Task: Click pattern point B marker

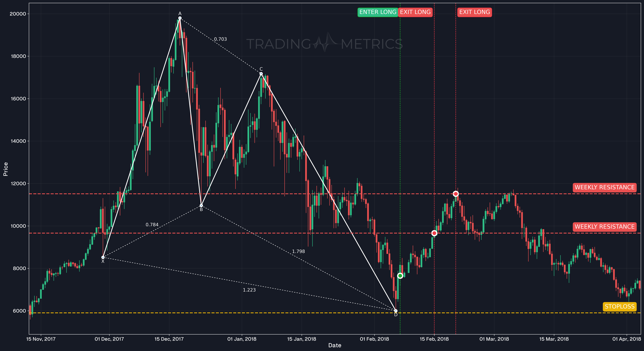Action: click(x=201, y=206)
